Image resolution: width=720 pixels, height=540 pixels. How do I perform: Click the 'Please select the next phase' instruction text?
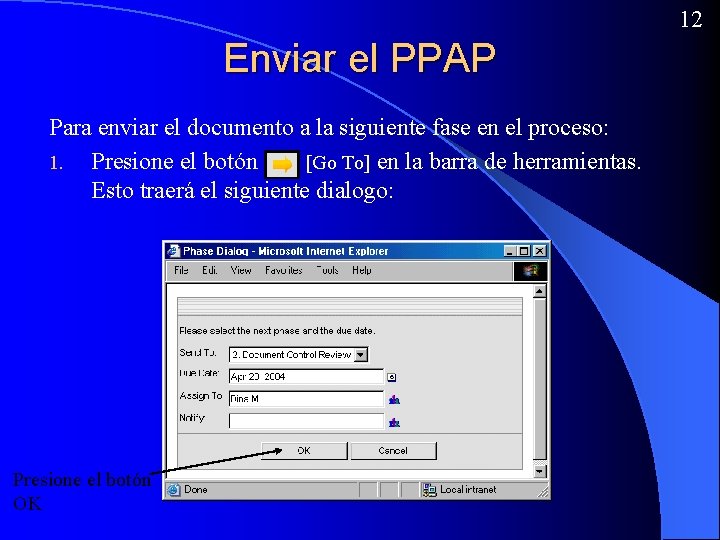point(277,331)
